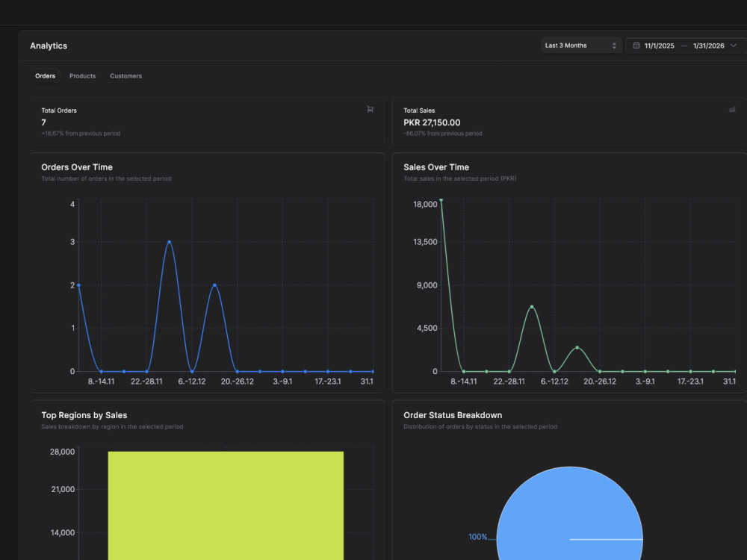Click the Sales breakdown by region subtitle

click(112, 426)
